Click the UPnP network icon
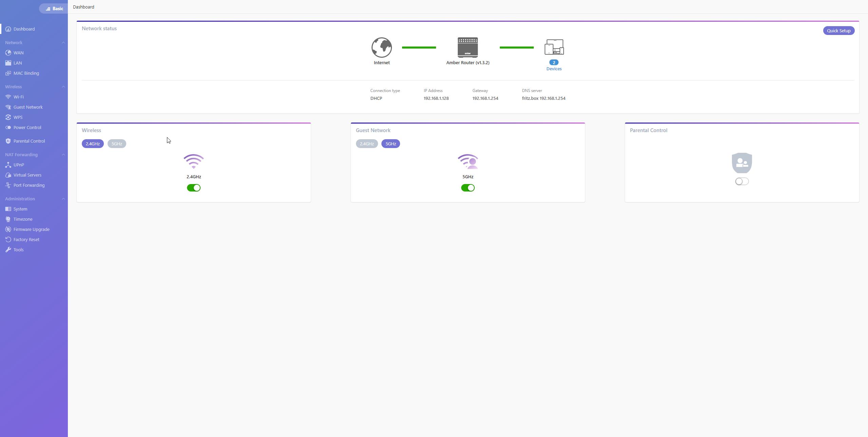 8,165
